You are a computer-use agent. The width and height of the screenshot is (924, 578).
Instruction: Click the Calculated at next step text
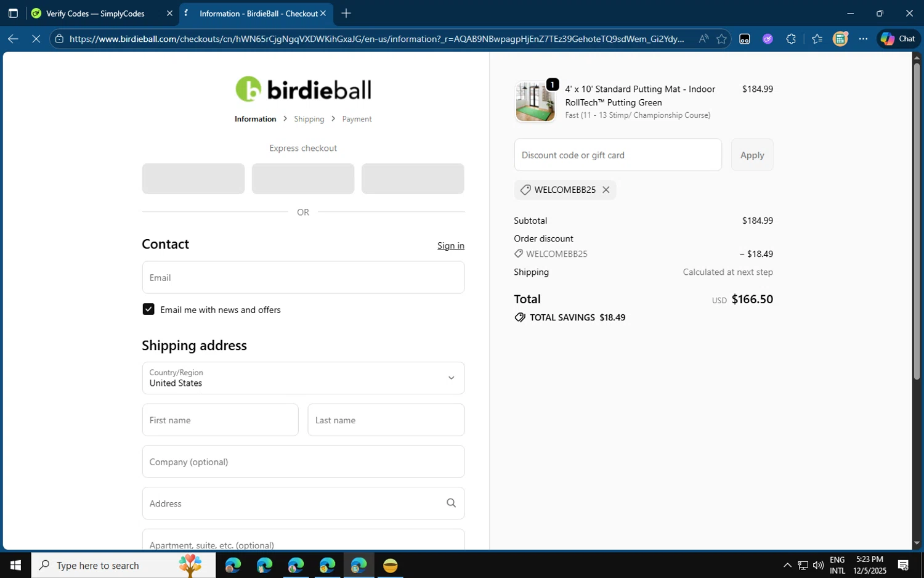[727, 272]
